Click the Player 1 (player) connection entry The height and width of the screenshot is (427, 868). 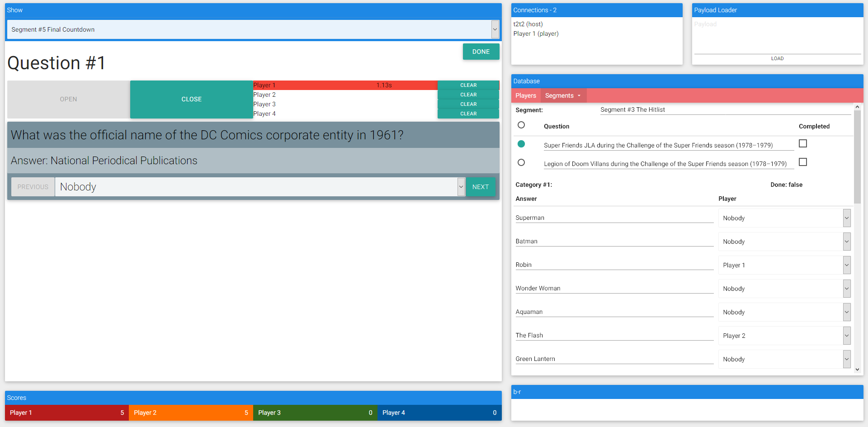pos(536,33)
